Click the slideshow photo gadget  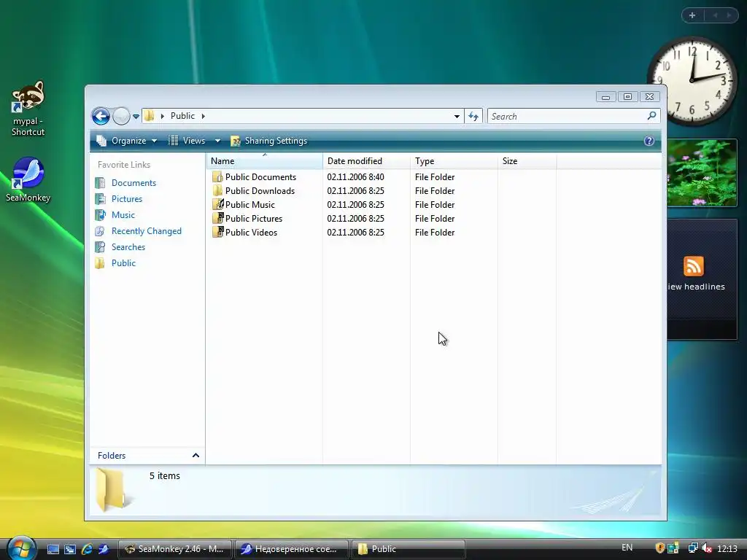(x=702, y=173)
